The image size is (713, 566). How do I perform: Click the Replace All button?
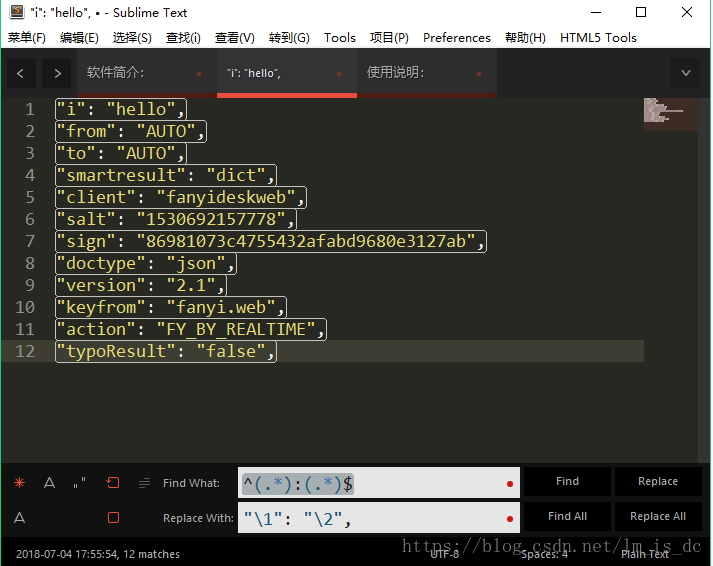[658, 516]
